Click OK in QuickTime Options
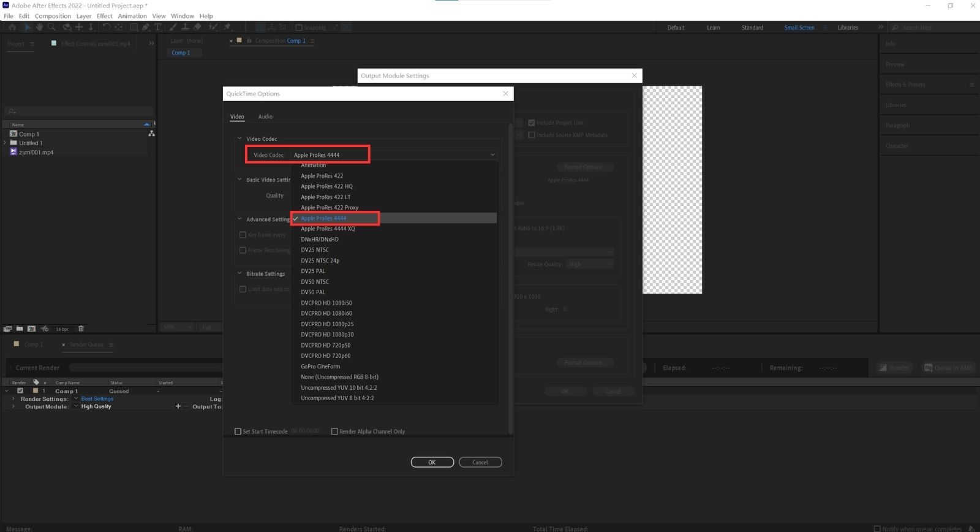The height and width of the screenshot is (532, 980). tap(432, 462)
